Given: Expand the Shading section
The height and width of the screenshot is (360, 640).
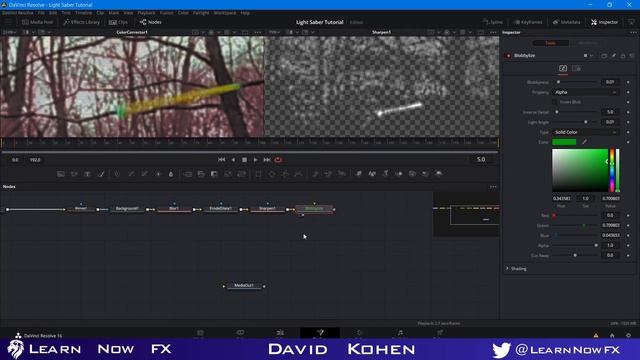Looking at the screenshot, I should click(516, 269).
